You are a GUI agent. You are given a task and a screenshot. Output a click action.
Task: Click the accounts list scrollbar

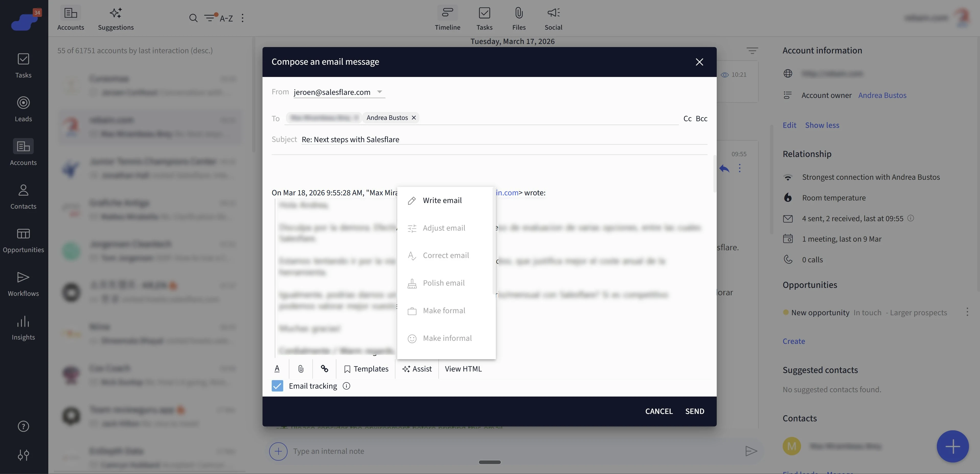point(253,95)
